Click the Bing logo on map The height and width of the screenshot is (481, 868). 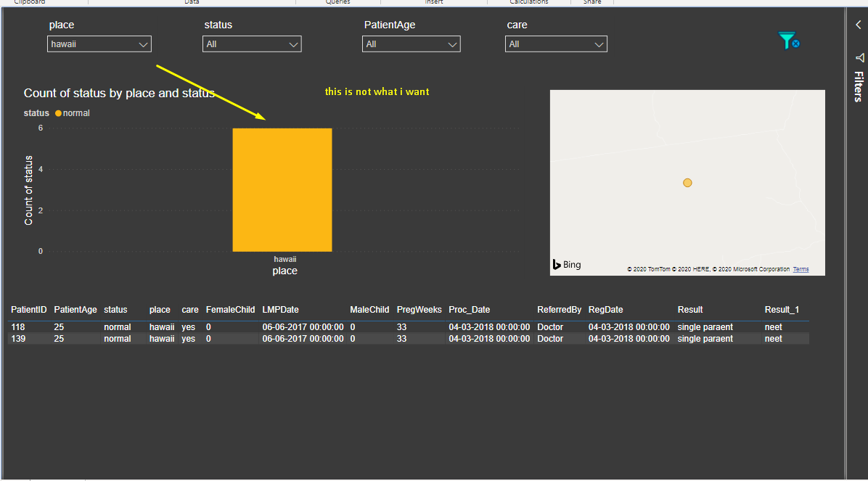pyautogui.click(x=567, y=265)
